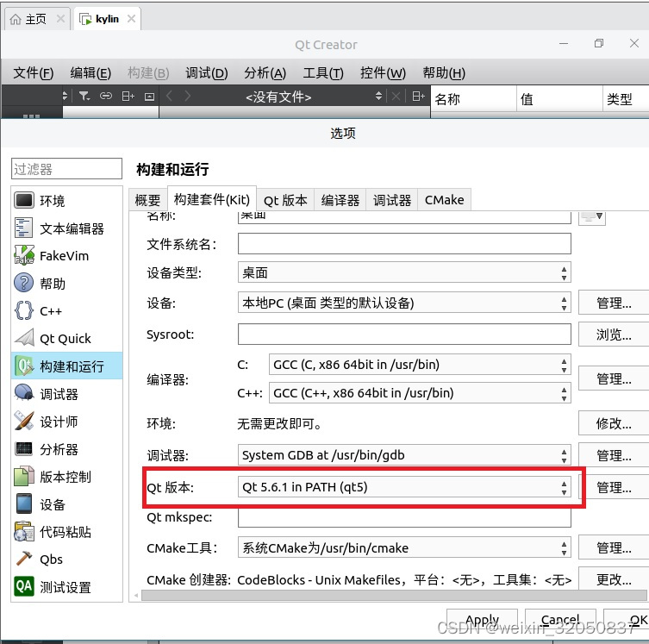Click 管理... button for Device row
This screenshot has width=649, height=644.
pyautogui.click(x=614, y=303)
